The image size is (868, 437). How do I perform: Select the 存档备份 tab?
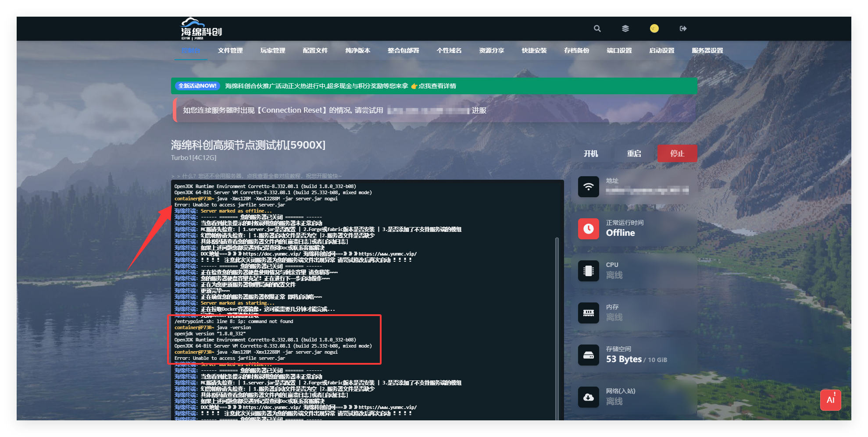[x=577, y=50]
